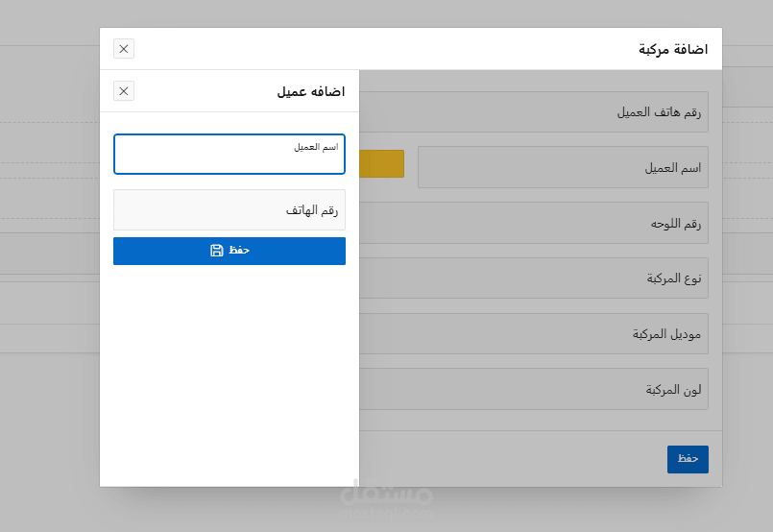The width and height of the screenshot is (773, 532).
Task: Close the اضافة مركبة dialog
Action: 124,49
